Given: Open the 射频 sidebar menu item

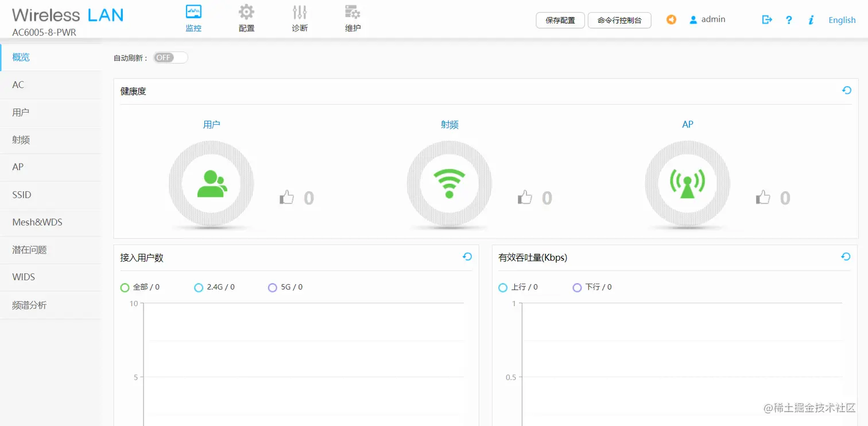Looking at the screenshot, I should [21, 140].
